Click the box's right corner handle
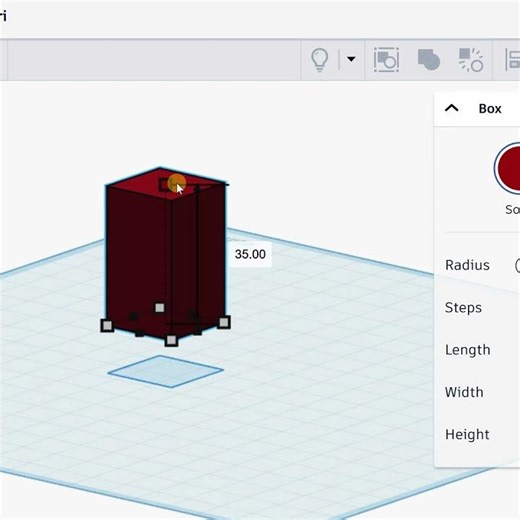 (x=224, y=322)
